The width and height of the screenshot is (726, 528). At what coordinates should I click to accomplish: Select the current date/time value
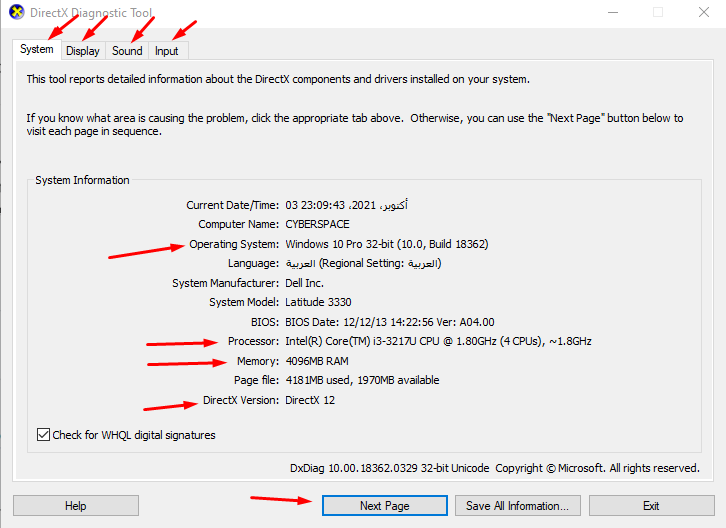click(x=346, y=205)
